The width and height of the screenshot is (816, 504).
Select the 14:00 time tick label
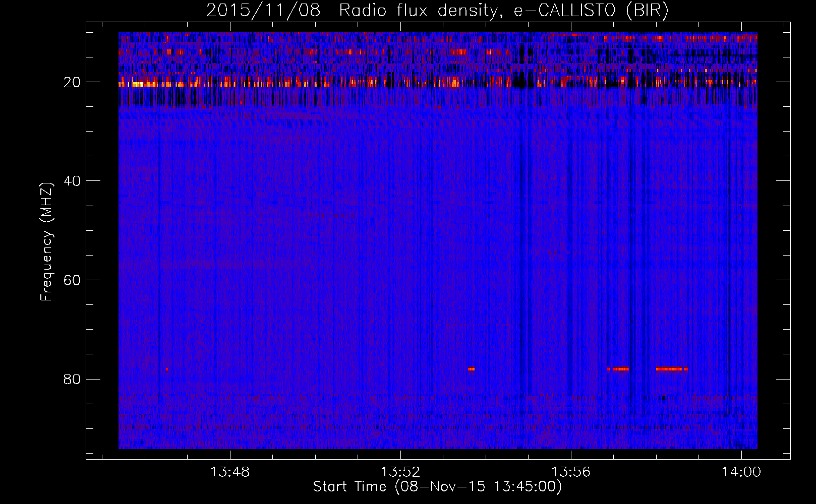[x=741, y=472]
